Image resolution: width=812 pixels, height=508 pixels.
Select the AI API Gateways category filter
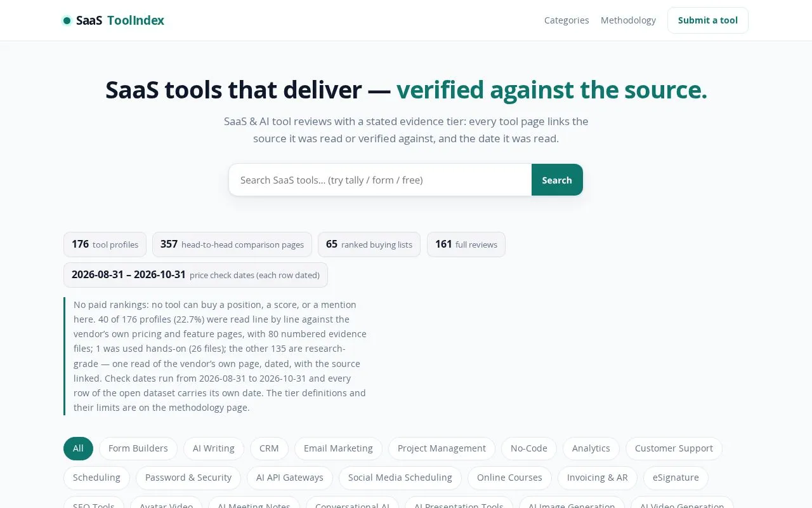[x=290, y=478]
